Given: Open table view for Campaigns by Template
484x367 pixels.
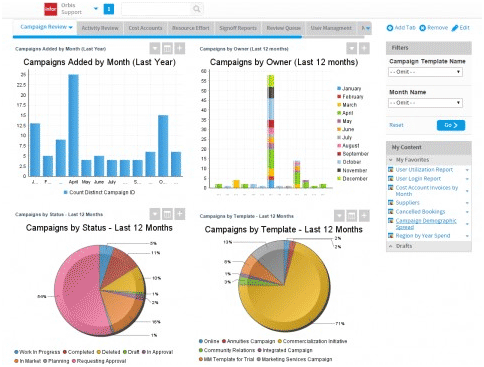Looking at the screenshot, I should (352, 216).
